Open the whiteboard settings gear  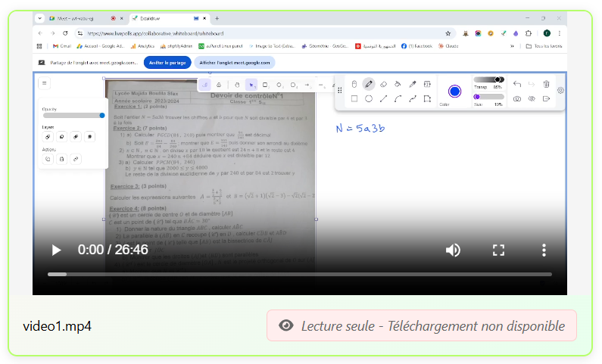pos(560,90)
